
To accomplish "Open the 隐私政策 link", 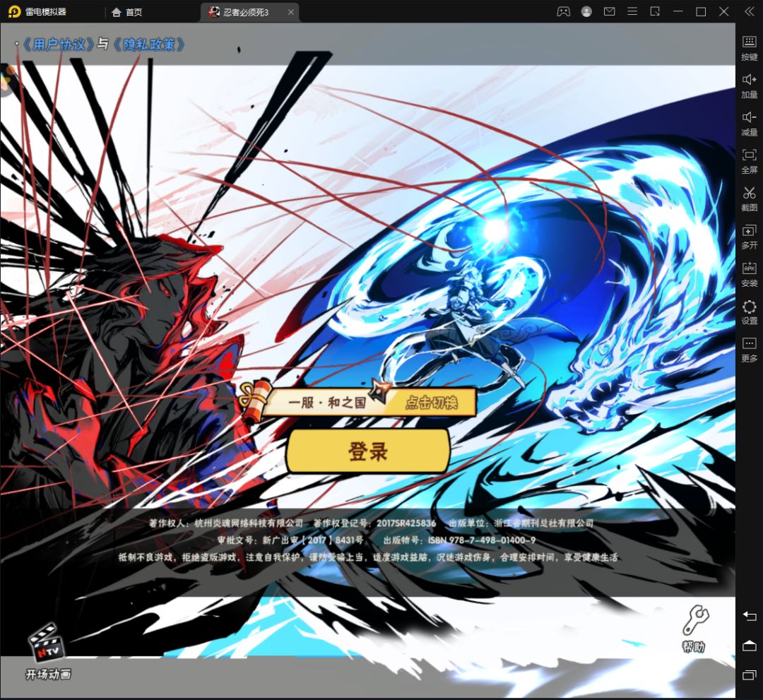I will point(149,45).
